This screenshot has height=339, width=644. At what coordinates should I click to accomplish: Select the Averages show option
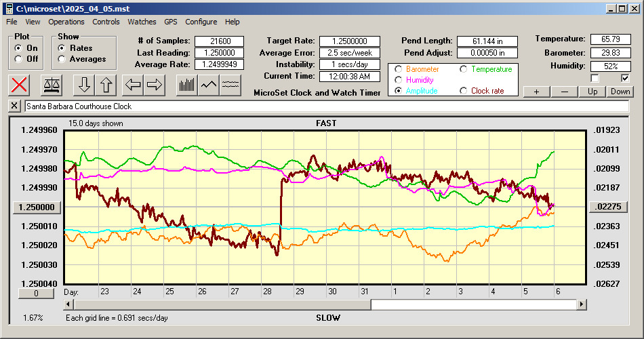point(62,59)
